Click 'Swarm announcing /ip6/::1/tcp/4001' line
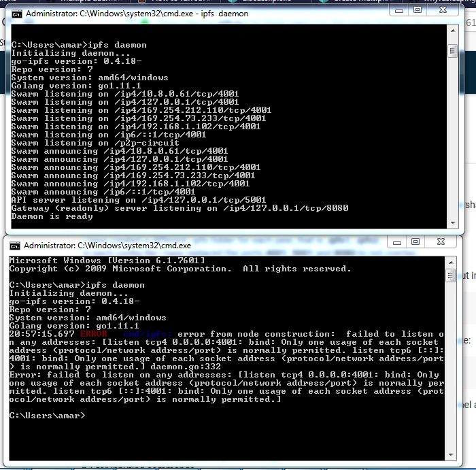 tap(103, 192)
